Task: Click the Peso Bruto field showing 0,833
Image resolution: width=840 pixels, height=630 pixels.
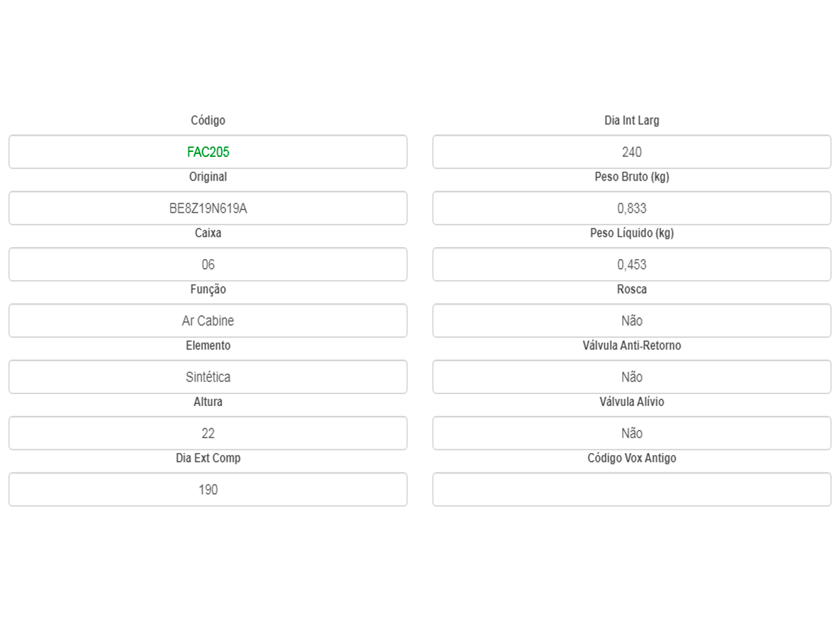Action: click(631, 208)
